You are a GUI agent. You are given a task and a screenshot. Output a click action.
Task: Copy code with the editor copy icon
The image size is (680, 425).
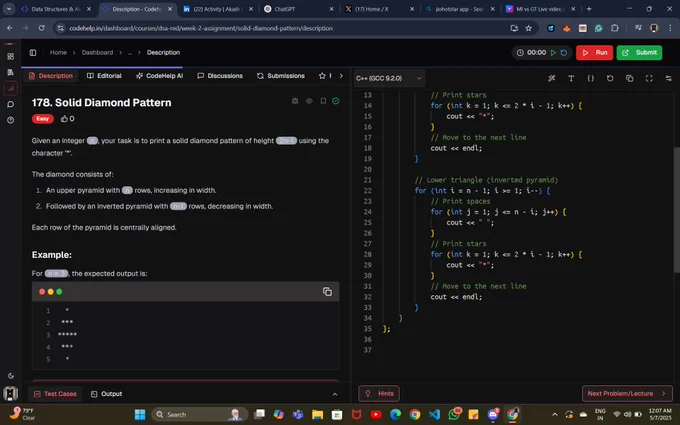[630, 78]
